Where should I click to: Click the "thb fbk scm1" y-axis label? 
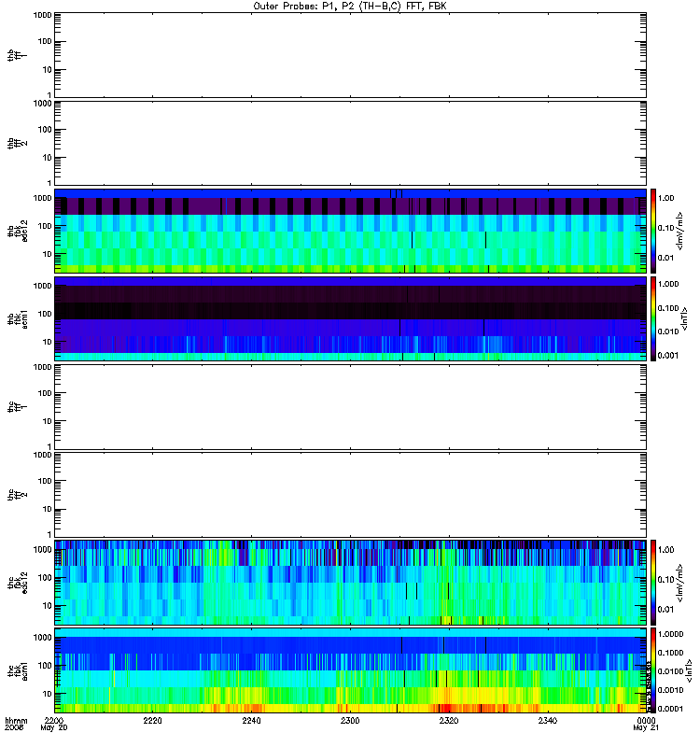tap(18, 318)
